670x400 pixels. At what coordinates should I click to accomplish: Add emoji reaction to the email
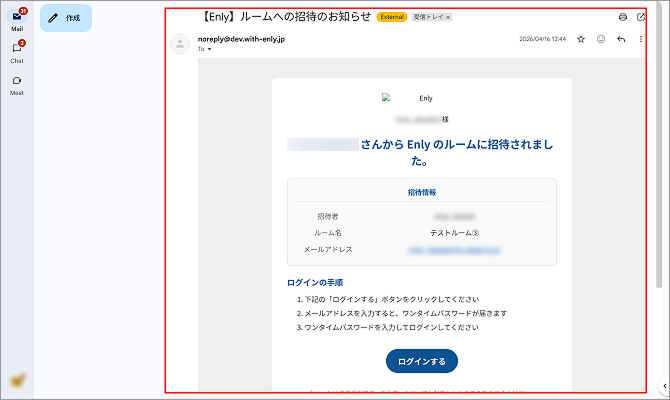(x=601, y=39)
